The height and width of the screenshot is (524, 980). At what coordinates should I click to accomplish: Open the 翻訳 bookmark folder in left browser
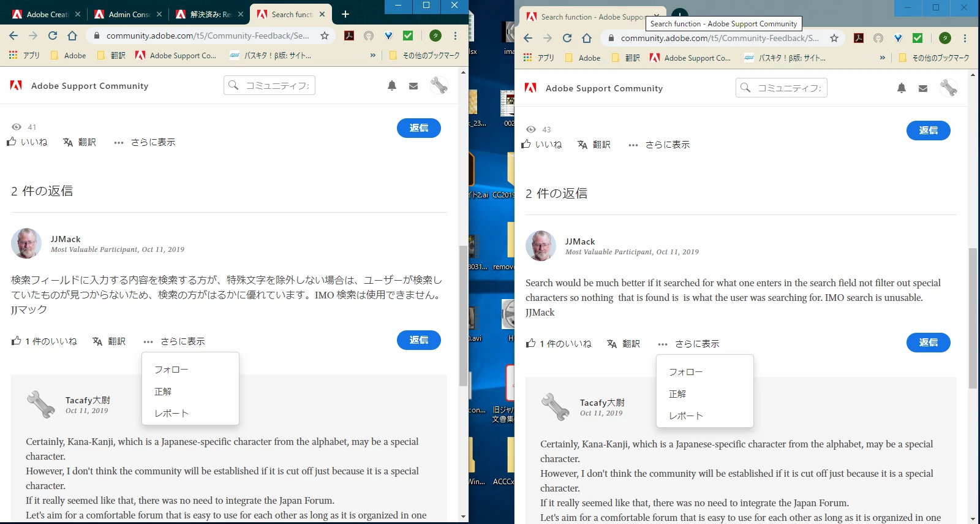pyautogui.click(x=111, y=55)
